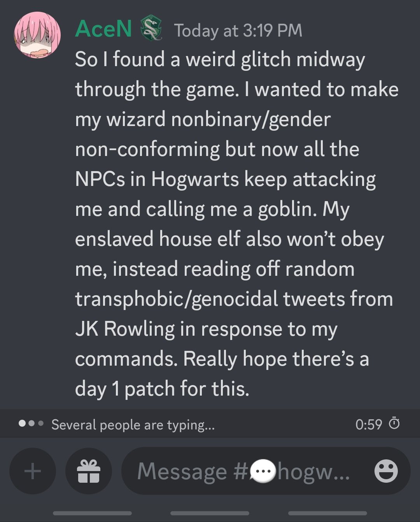Viewport: 420px width, 522px height.
Task: Tap the slowmode stopwatch icon
Action: tap(394, 423)
